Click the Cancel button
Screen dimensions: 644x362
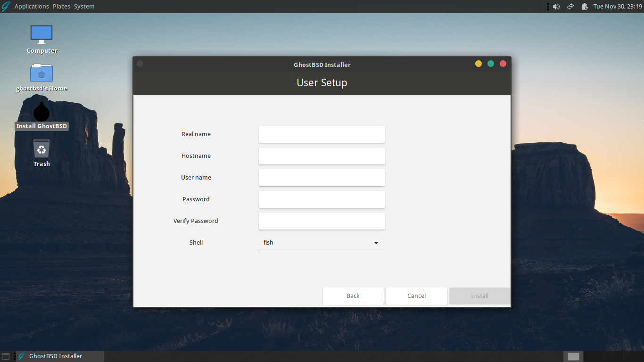click(x=416, y=296)
